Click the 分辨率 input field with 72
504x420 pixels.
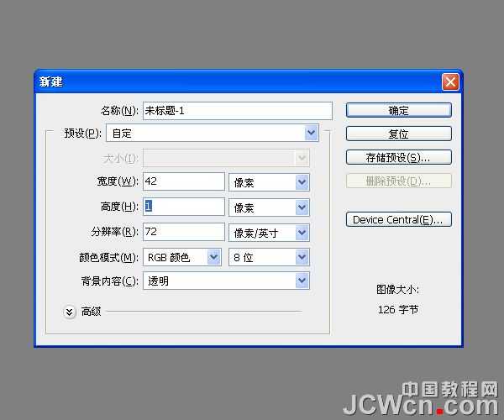(x=183, y=232)
